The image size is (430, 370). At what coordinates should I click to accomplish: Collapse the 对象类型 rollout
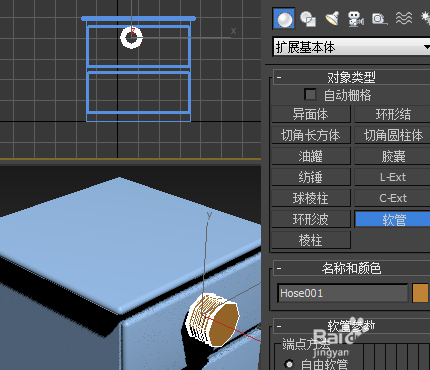(279, 78)
